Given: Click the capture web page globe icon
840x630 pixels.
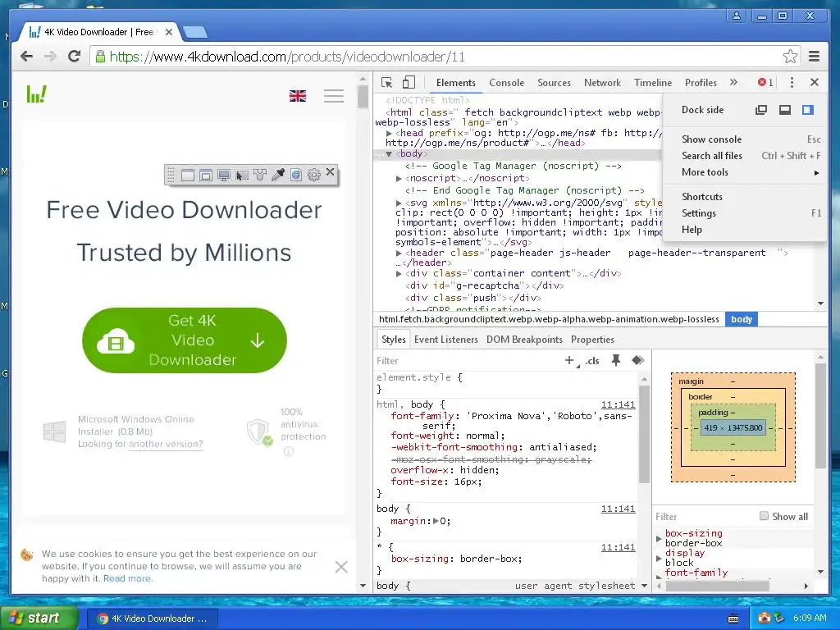Looking at the screenshot, I should pos(296,176).
